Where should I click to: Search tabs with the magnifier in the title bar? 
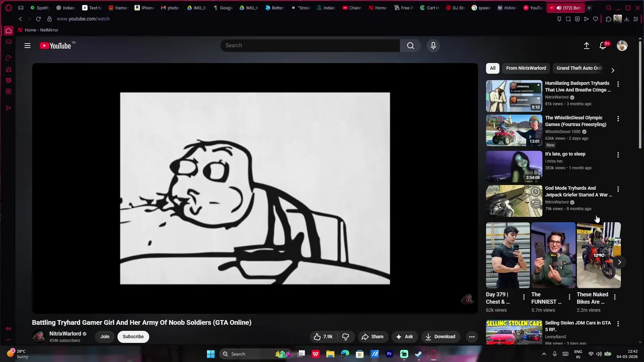[609, 8]
